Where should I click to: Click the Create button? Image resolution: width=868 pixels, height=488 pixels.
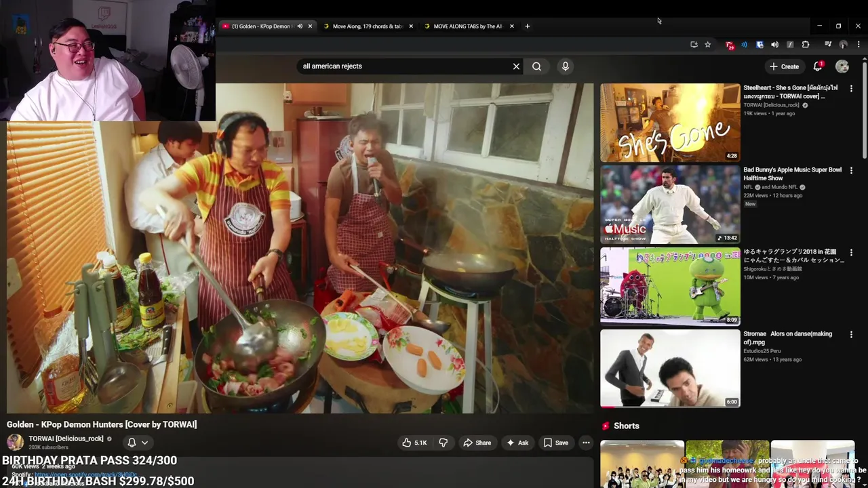785,66
